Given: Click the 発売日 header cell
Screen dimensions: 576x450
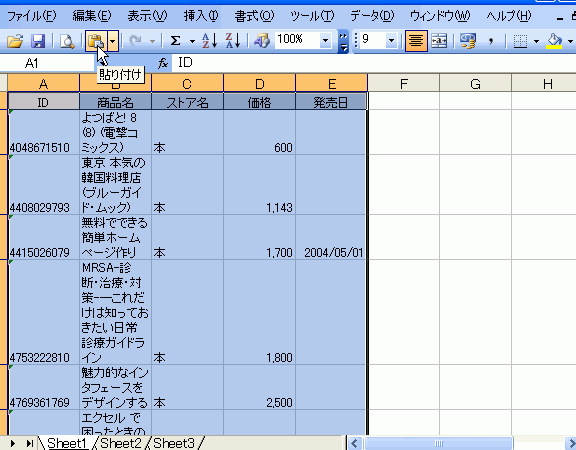Looking at the screenshot, I should tap(331, 102).
